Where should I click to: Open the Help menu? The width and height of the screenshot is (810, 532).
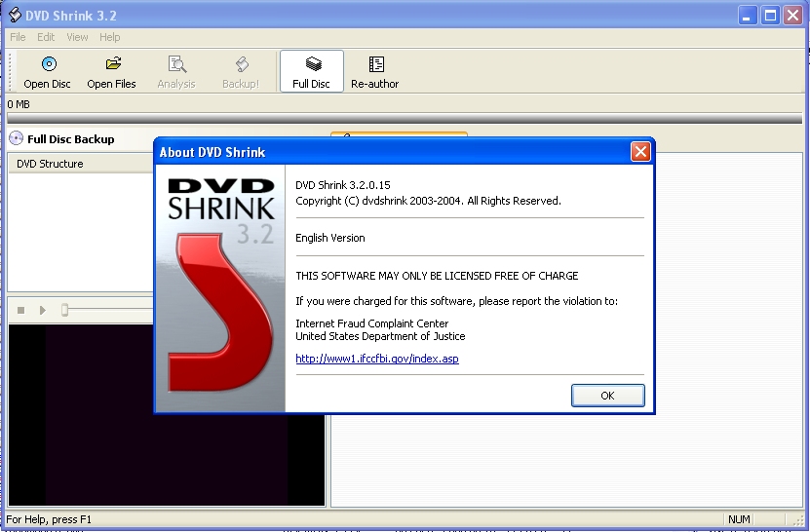tap(110, 37)
